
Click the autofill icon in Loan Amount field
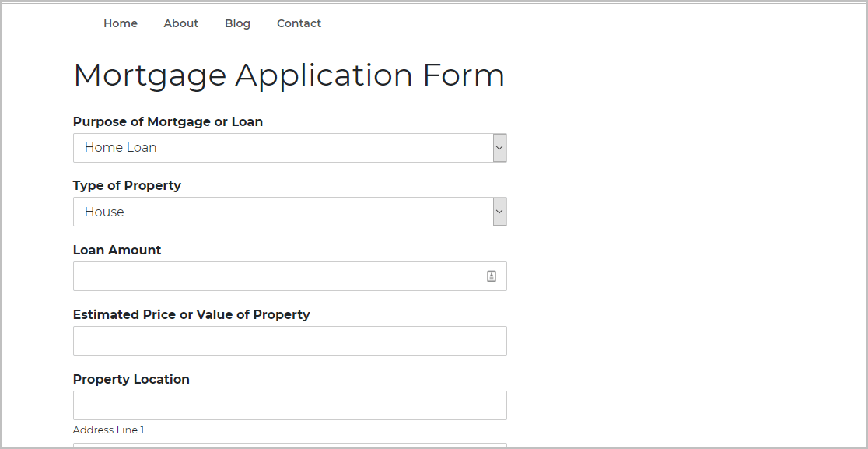tap(492, 276)
